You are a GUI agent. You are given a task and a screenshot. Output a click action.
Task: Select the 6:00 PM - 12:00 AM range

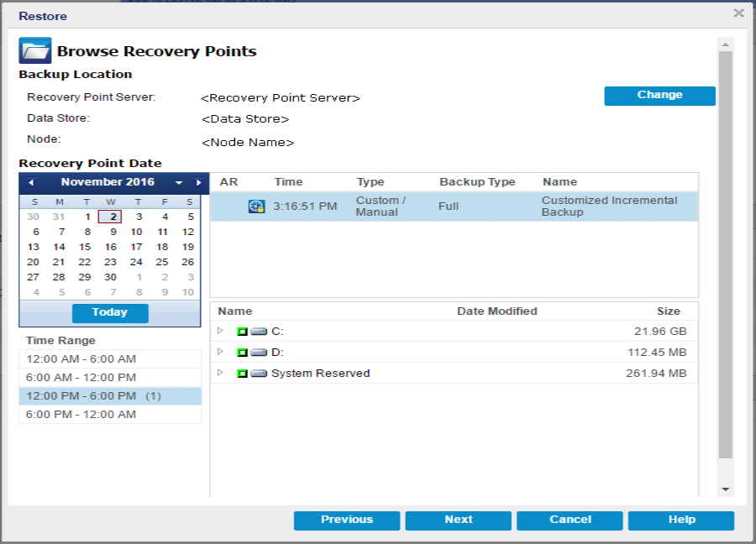point(110,415)
